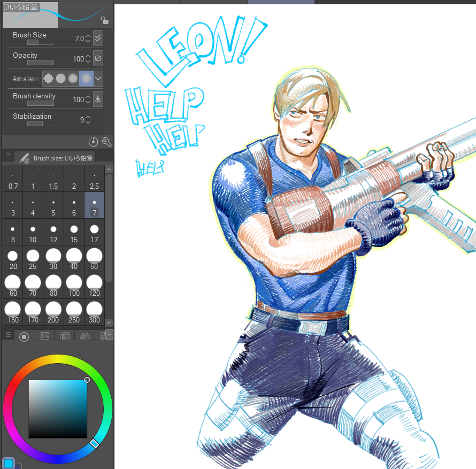Screen dimensions: 476x469
Task: Open Brush Size dynamics settings button
Action: tap(98, 38)
